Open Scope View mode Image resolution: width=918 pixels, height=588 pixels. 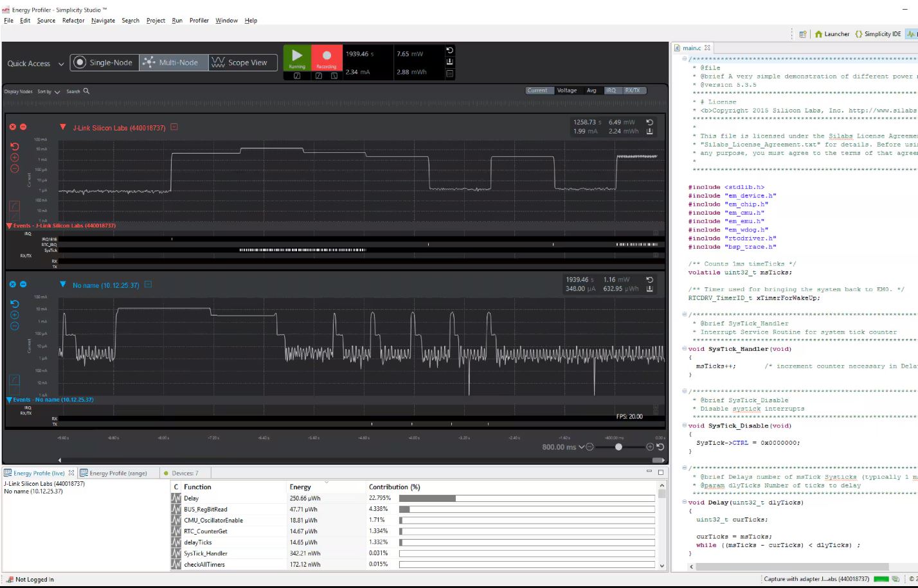(242, 62)
